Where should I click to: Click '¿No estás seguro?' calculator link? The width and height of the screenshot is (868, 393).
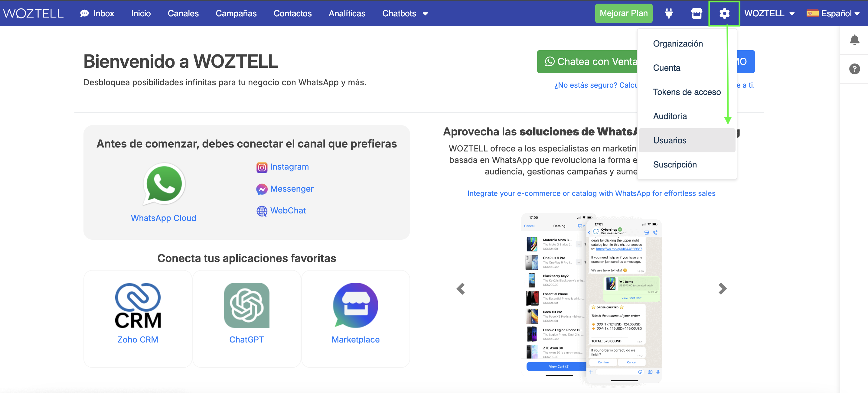pos(596,85)
